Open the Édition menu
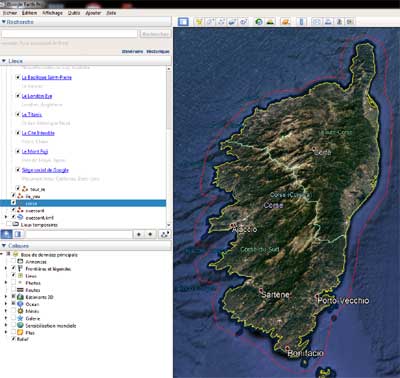400x378 pixels. [29, 13]
